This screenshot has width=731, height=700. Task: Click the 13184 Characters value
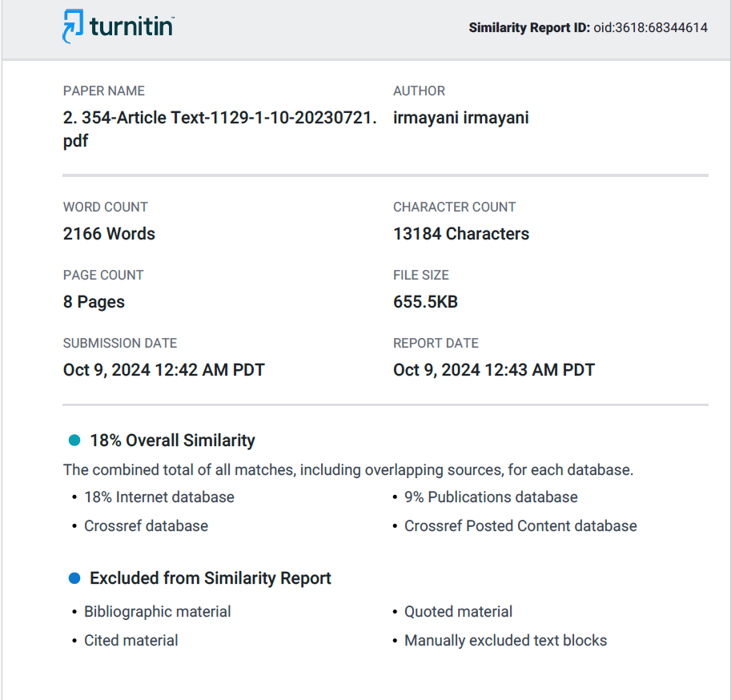click(461, 234)
